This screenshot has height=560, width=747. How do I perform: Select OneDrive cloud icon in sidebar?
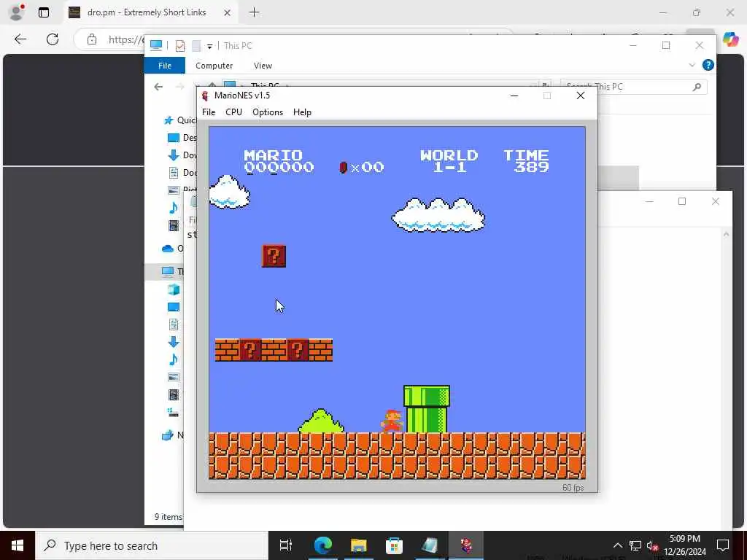coord(168,248)
